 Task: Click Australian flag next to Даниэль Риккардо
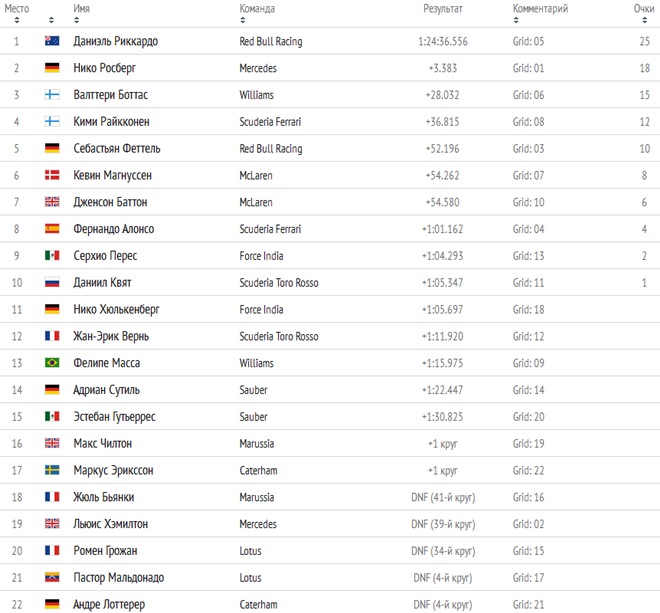(x=52, y=41)
